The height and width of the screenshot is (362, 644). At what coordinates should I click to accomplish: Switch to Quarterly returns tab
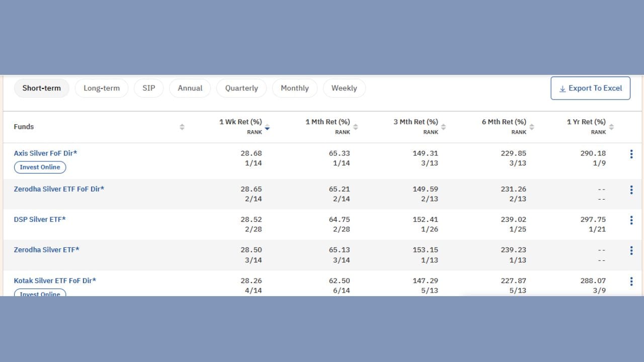(242, 88)
